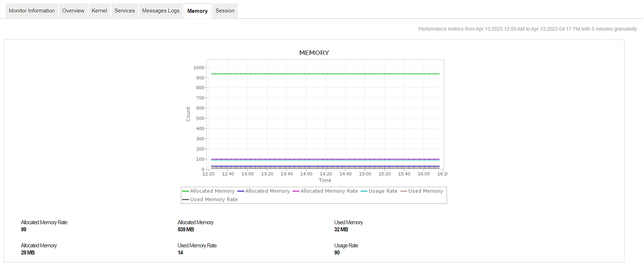Open the Monitor Information tab

pyautogui.click(x=32, y=11)
